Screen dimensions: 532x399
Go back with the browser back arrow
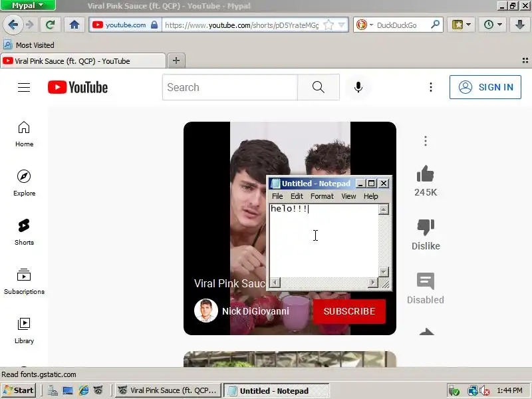(x=13, y=25)
